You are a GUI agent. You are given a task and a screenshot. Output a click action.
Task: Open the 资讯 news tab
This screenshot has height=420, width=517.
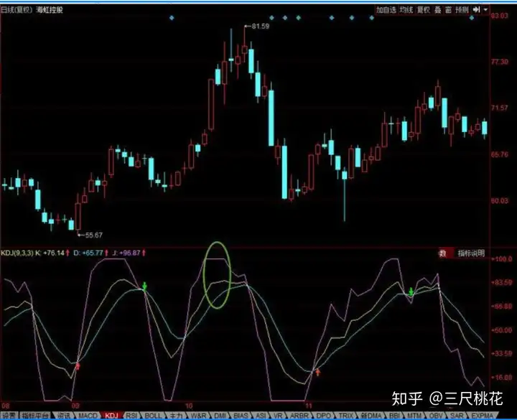point(64,416)
